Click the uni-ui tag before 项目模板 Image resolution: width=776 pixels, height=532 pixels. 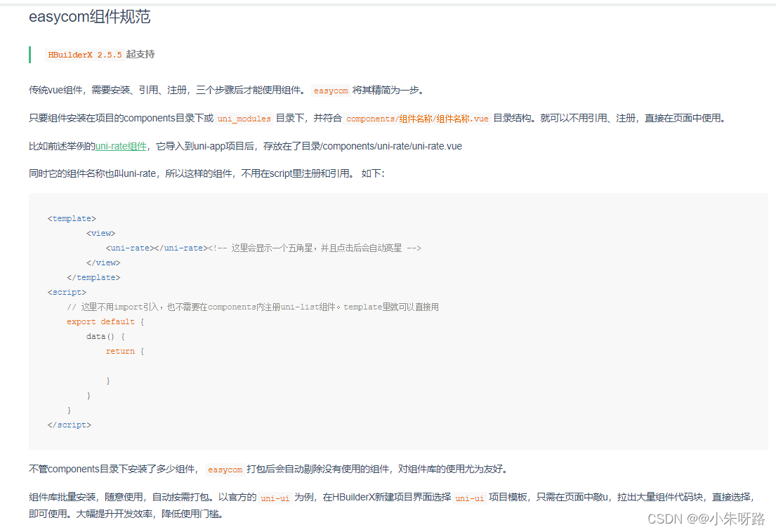point(470,498)
